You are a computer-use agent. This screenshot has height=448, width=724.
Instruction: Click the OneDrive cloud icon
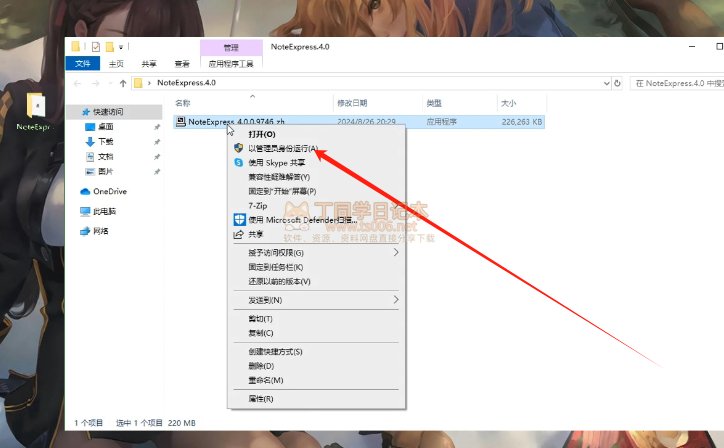(85, 191)
